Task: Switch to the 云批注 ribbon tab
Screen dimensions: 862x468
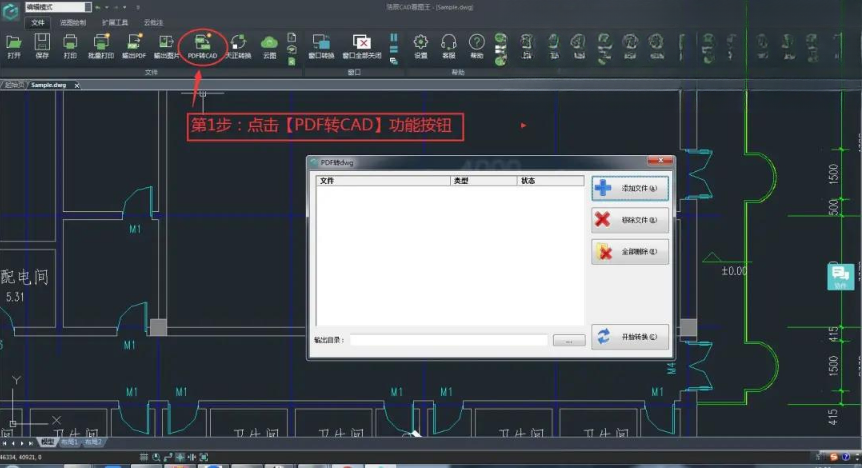Action: click(153, 23)
